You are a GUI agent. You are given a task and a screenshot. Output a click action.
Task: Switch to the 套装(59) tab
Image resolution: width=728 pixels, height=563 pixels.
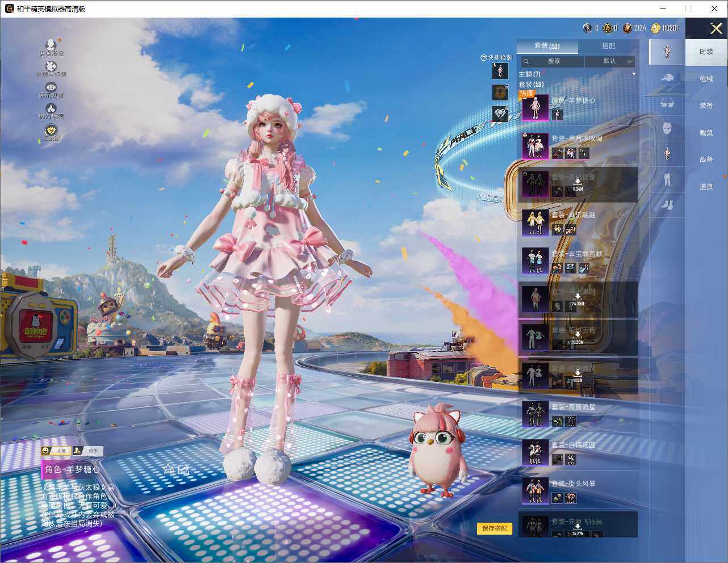547,46
